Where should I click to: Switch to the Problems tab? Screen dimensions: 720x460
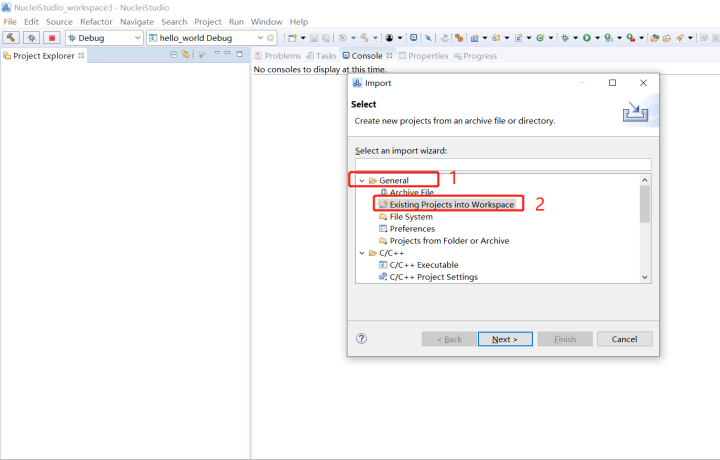pyautogui.click(x=277, y=56)
